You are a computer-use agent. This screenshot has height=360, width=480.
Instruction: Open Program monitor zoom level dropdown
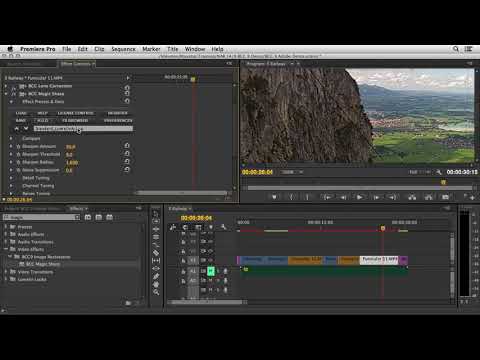click(292, 172)
